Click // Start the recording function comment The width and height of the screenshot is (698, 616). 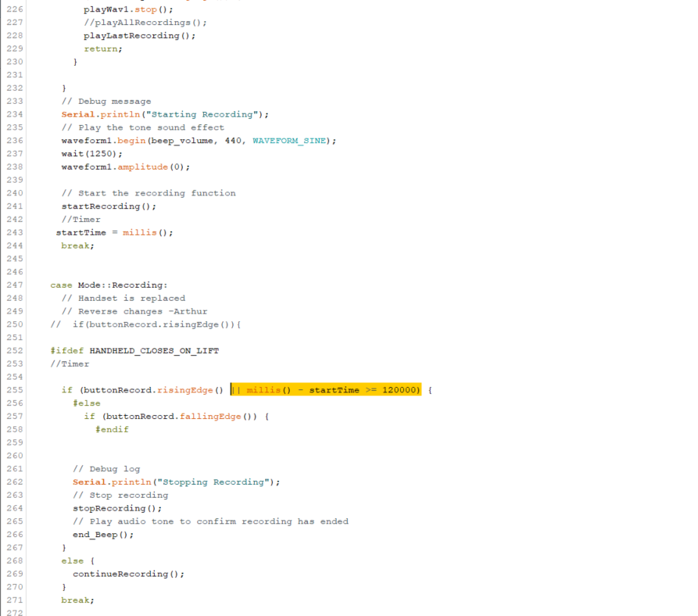tap(149, 193)
